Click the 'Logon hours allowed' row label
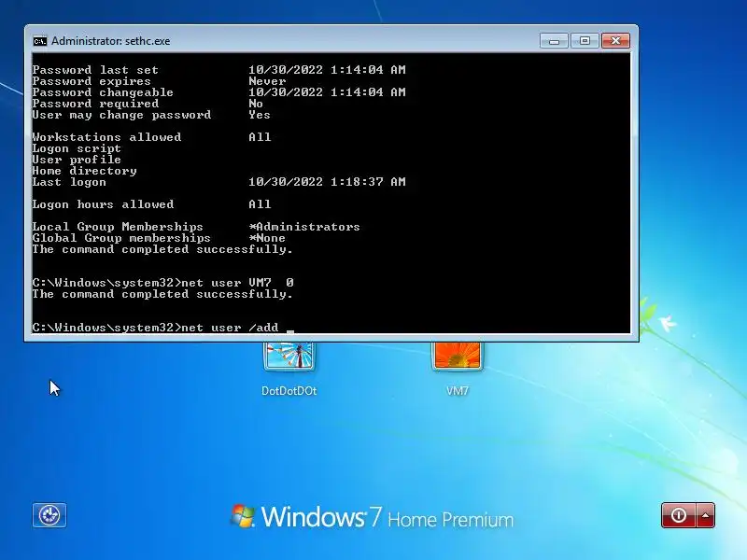747x560 pixels. pyautogui.click(x=103, y=204)
